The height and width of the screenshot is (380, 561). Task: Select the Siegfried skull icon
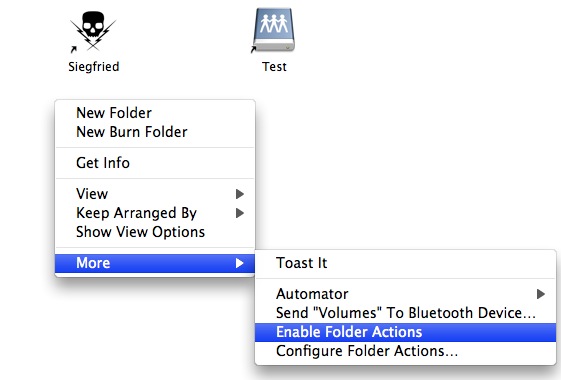click(93, 30)
